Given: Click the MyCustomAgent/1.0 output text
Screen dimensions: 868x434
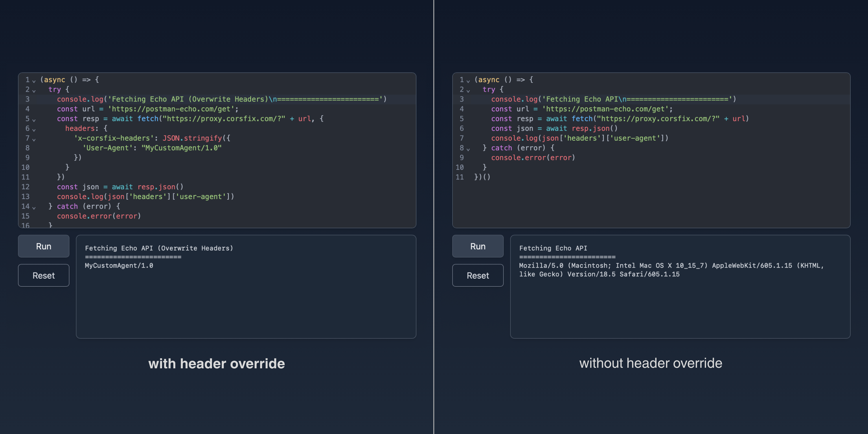Looking at the screenshot, I should pos(119,266).
